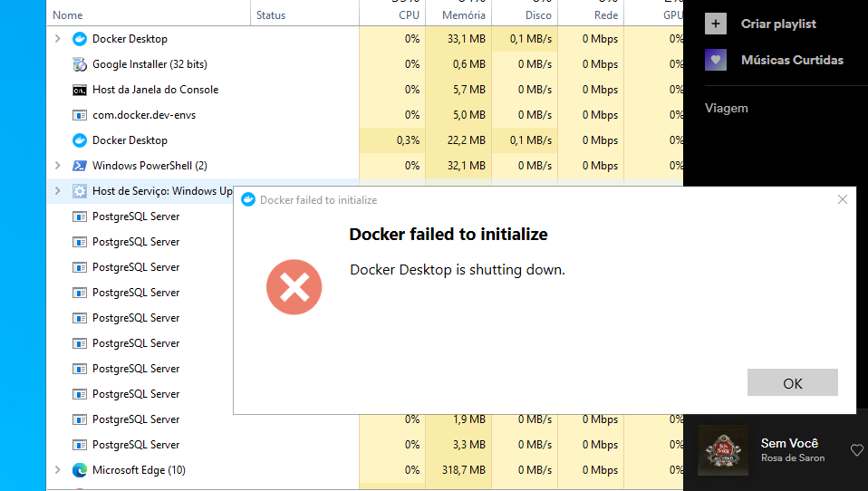Click the plus icon beside Criar playlist
This screenshot has width=868, height=491.
click(x=715, y=24)
